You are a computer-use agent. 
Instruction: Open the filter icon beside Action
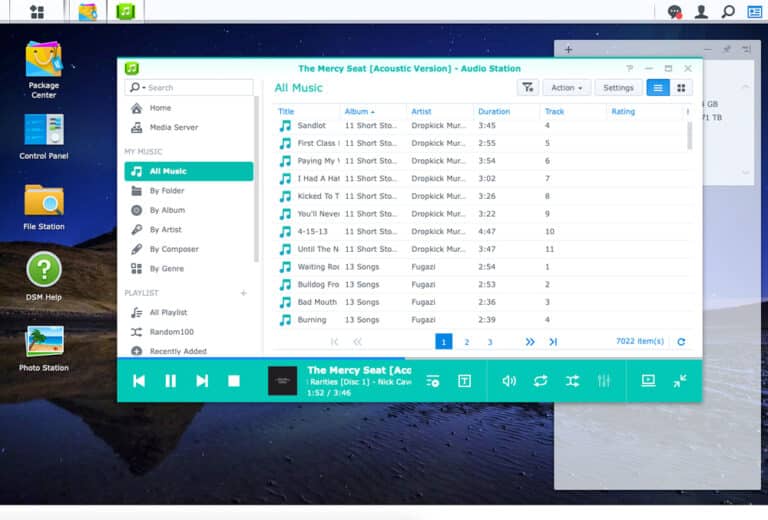click(528, 88)
